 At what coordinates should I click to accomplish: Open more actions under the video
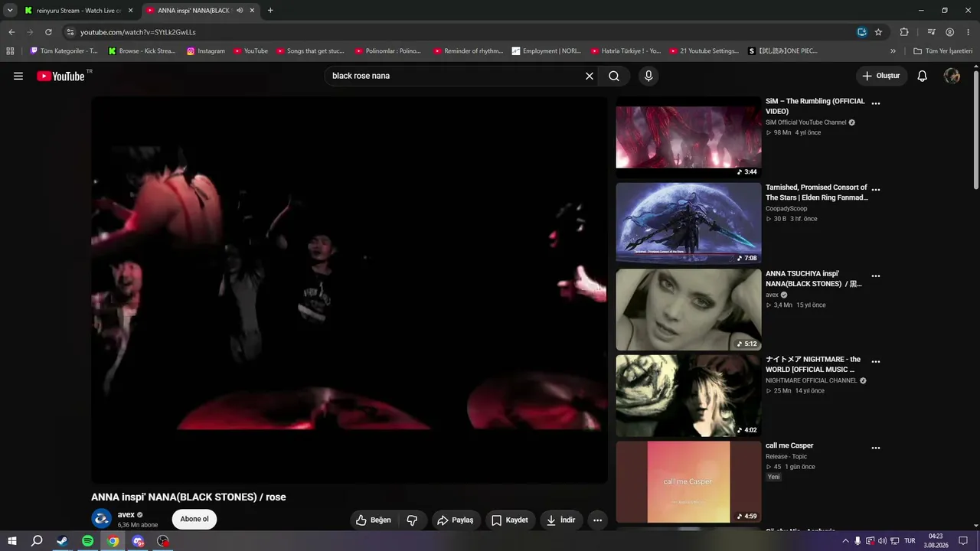click(x=597, y=520)
